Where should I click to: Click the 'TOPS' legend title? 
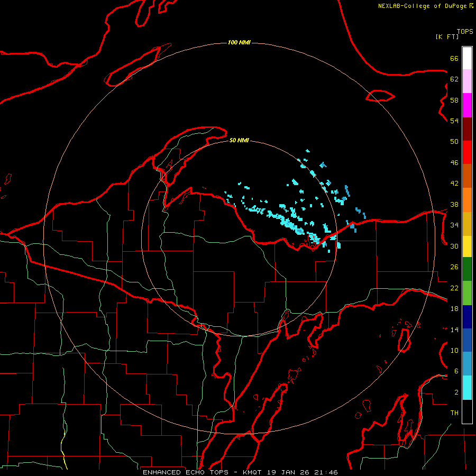(x=465, y=31)
